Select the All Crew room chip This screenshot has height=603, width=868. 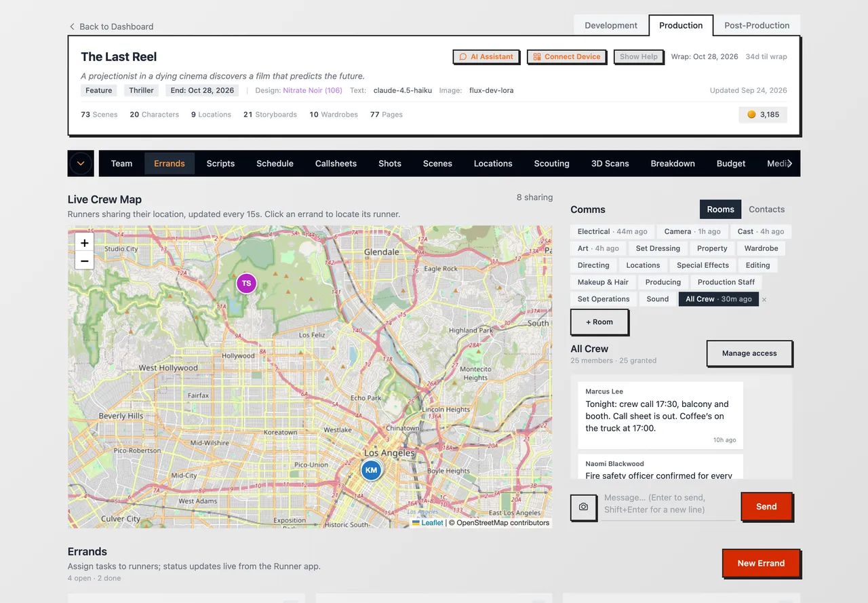(718, 299)
